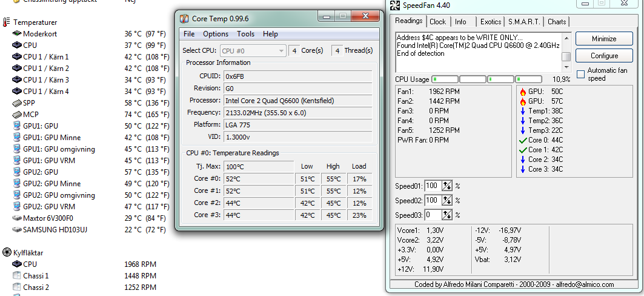The width and height of the screenshot is (644, 296).
Task: Click the green checkmark beside Core 0
Action: (x=523, y=140)
